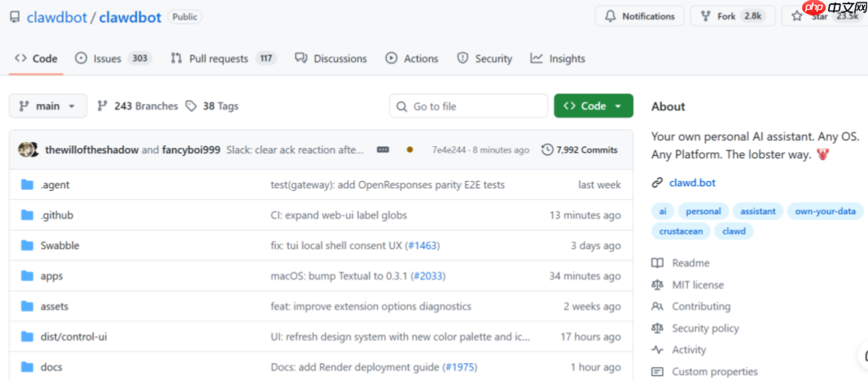Click the clawd.bot link chain icon
The width and height of the screenshot is (868, 380).
click(657, 183)
